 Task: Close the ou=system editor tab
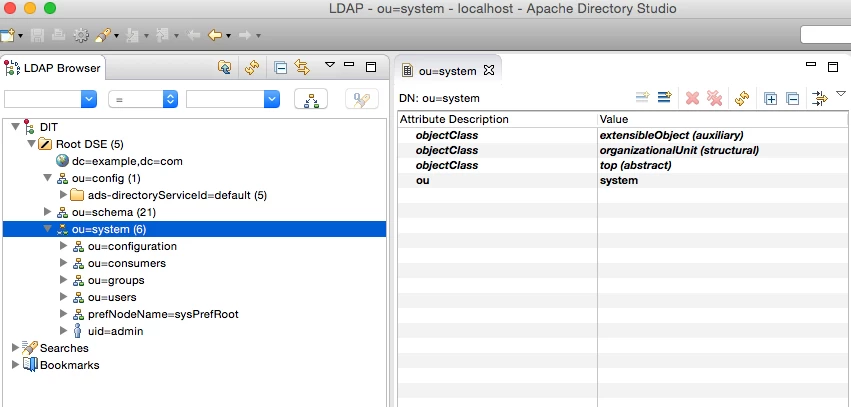coord(489,70)
